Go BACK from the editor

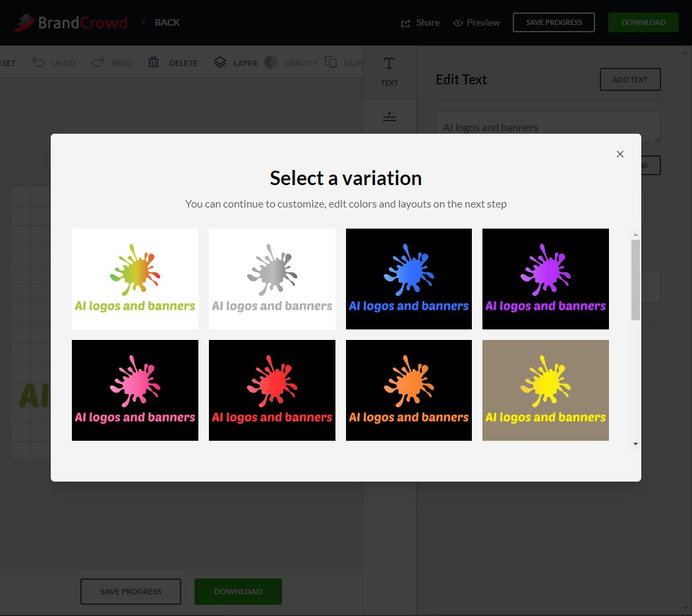tap(167, 22)
